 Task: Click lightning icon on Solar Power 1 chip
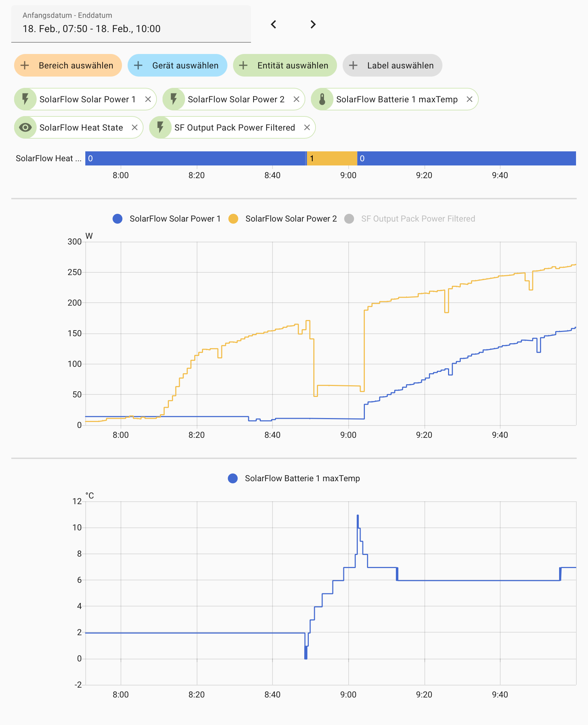click(25, 99)
